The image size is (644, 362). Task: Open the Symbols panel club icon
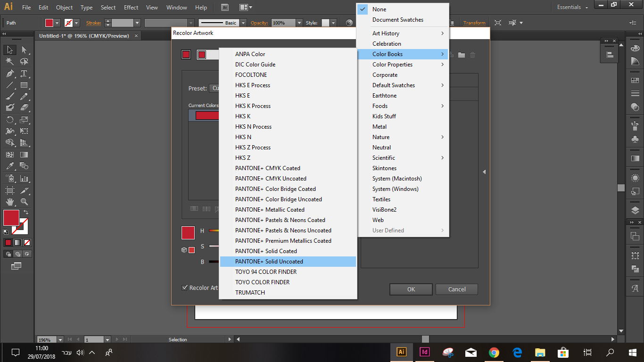point(635,140)
